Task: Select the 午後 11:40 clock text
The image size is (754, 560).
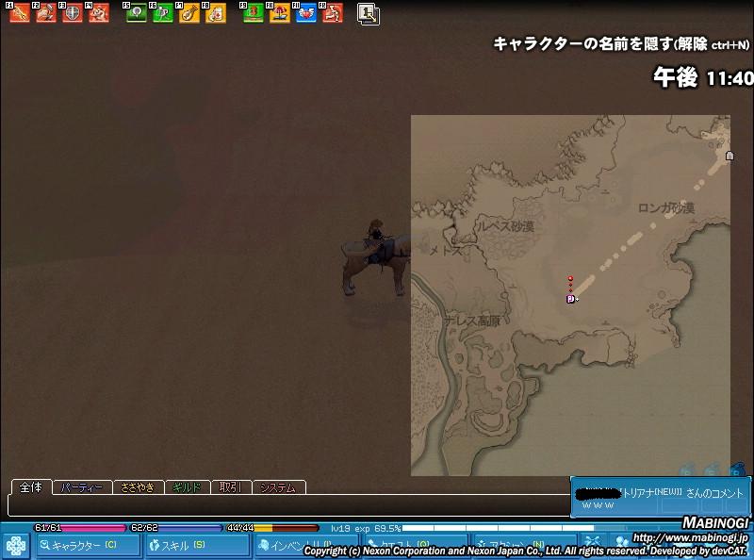Action: [x=703, y=77]
